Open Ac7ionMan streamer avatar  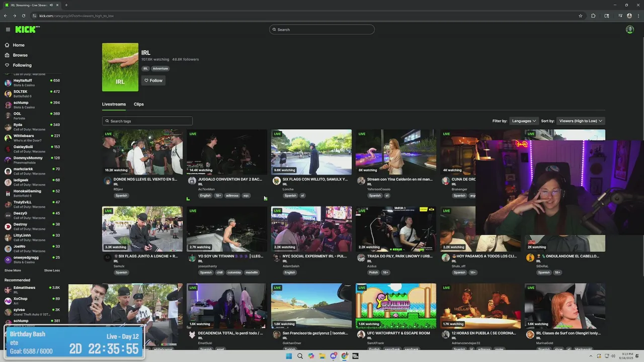tap(192, 181)
